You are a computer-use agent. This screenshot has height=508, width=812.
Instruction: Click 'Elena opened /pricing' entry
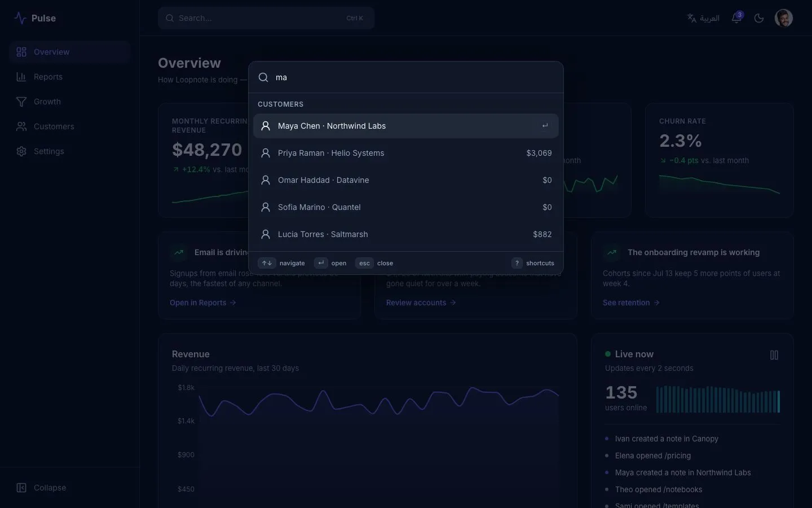(x=653, y=456)
